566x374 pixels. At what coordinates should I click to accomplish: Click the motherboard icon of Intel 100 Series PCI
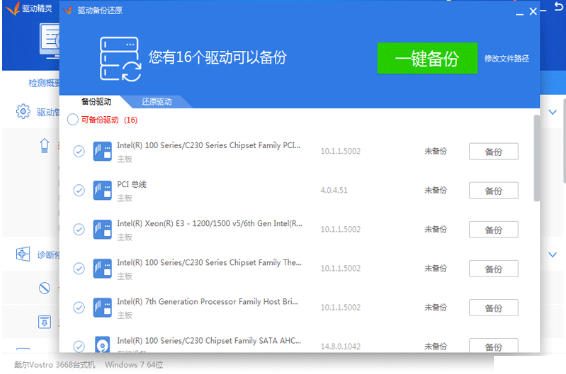pyautogui.click(x=103, y=151)
